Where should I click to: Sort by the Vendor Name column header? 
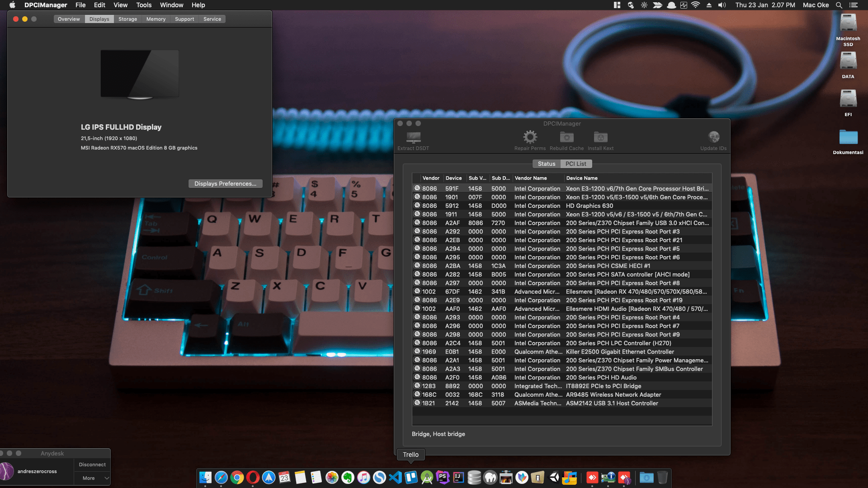point(538,178)
